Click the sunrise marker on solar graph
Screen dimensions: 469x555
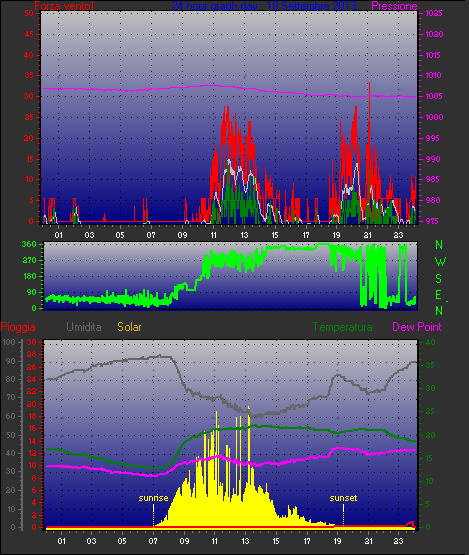(153, 498)
